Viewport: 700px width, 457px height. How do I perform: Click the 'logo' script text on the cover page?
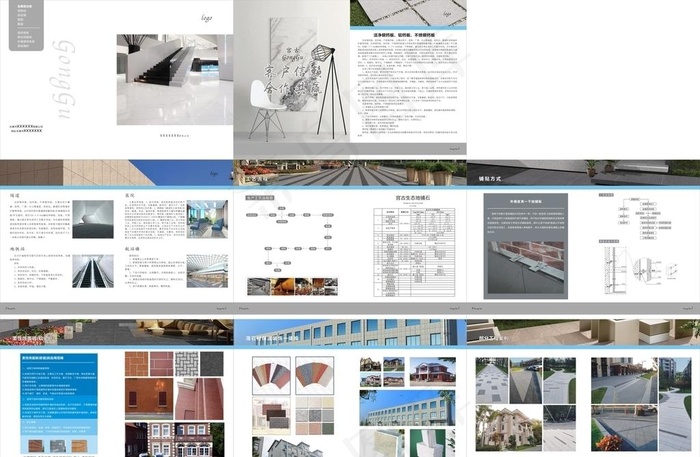point(206,18)
